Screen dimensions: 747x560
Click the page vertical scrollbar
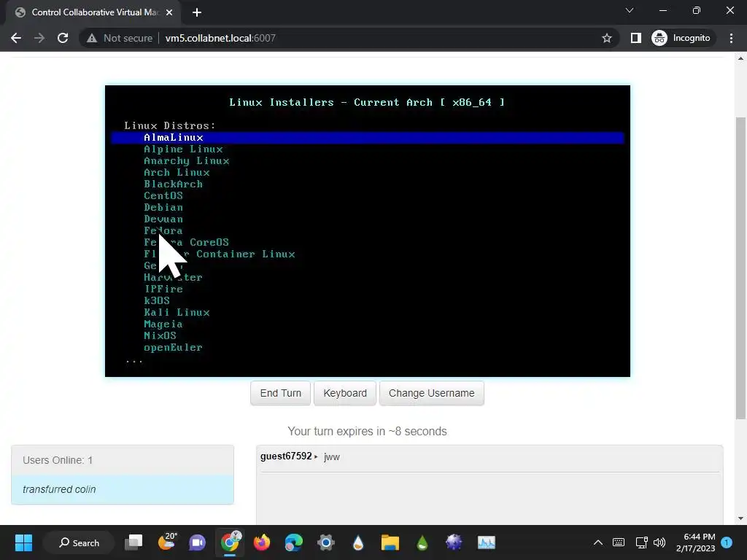click(740, 268)
